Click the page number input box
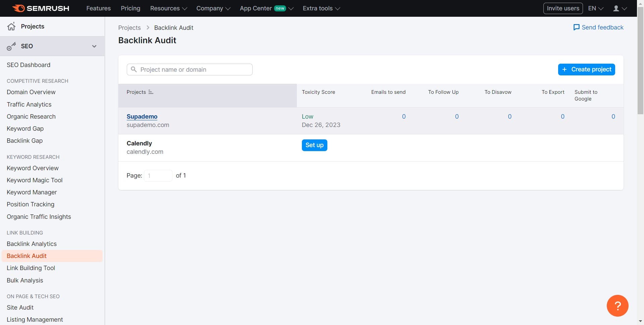Screen dimensions: 644x325 pos(158,176)
